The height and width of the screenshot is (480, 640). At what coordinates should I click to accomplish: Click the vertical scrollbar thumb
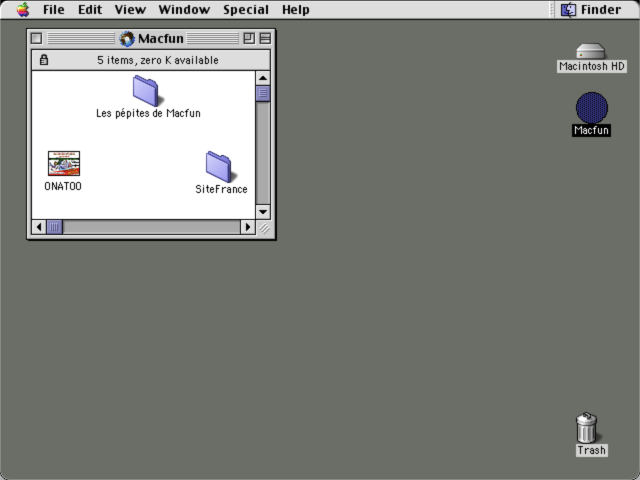pyautogui.click(x=263, y=93)
